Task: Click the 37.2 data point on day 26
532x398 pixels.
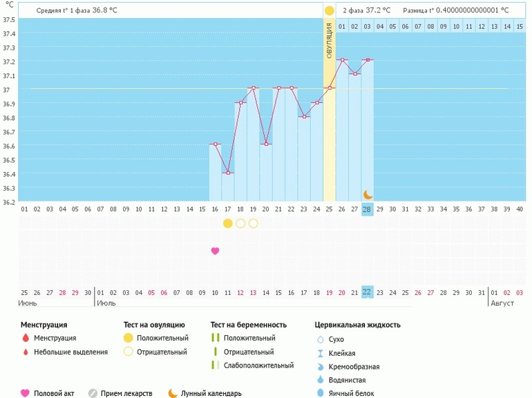Action: tap(342, 60)
